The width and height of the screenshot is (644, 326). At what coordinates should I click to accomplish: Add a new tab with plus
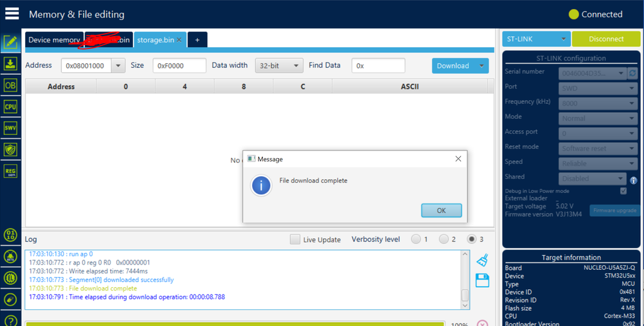[x=197, y=40]
